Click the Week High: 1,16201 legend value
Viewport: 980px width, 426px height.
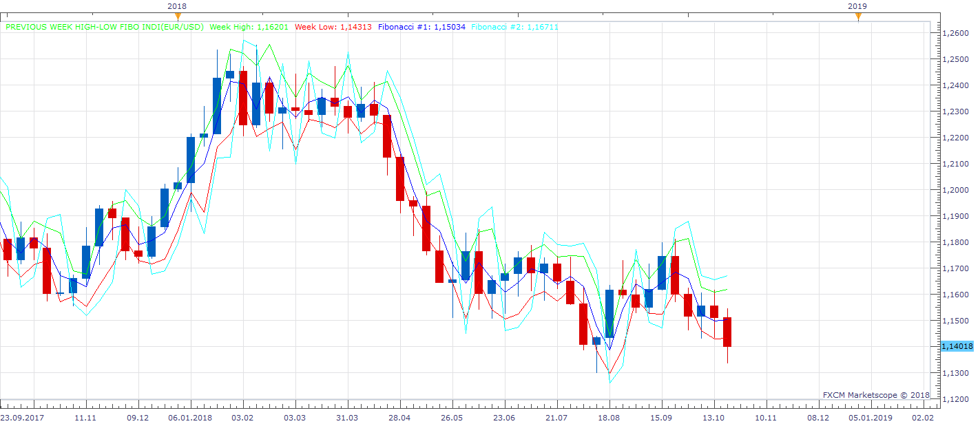249,28
